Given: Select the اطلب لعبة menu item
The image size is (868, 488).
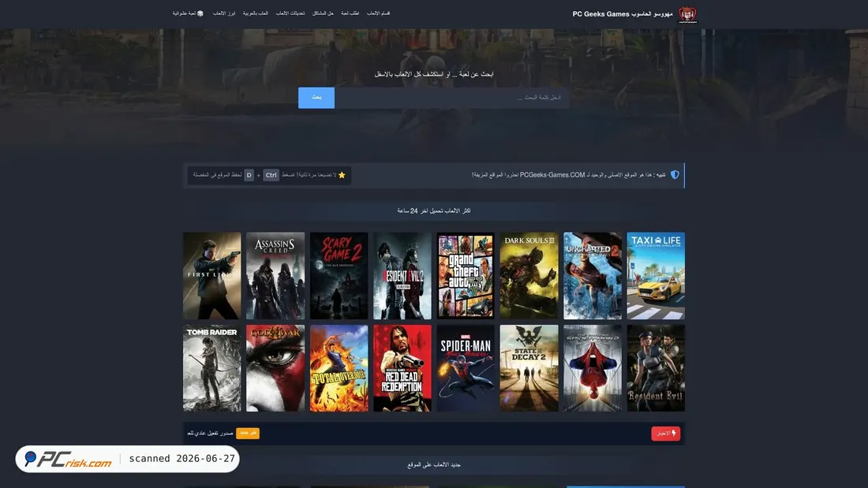Looking at the screenshot, I should (350, 13).
